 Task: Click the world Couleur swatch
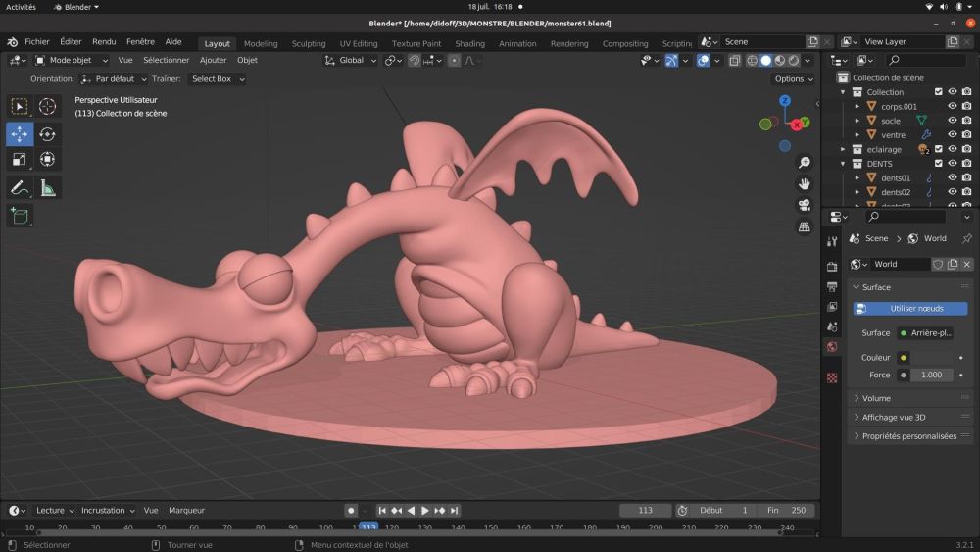pos(931,358)
